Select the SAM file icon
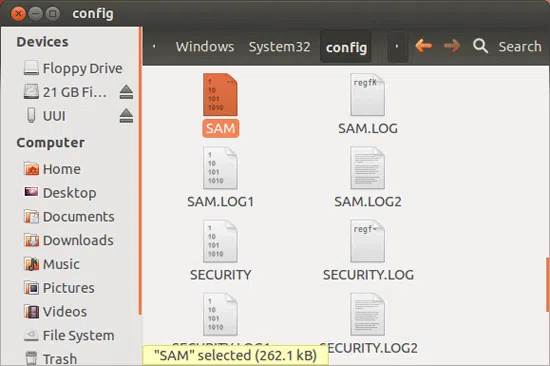The width and height of the screenshot is (550, 366). click(220, 94)
